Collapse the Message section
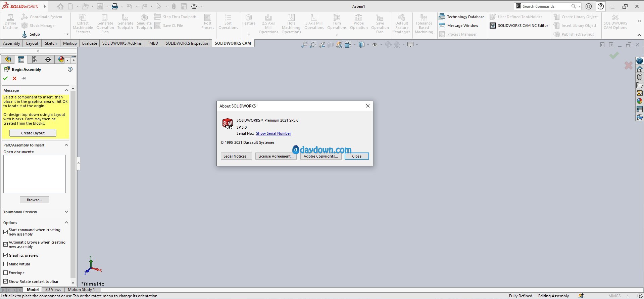The height and width of the screenshot is (299, 644). pyautogui.click(x=66, y=90)
